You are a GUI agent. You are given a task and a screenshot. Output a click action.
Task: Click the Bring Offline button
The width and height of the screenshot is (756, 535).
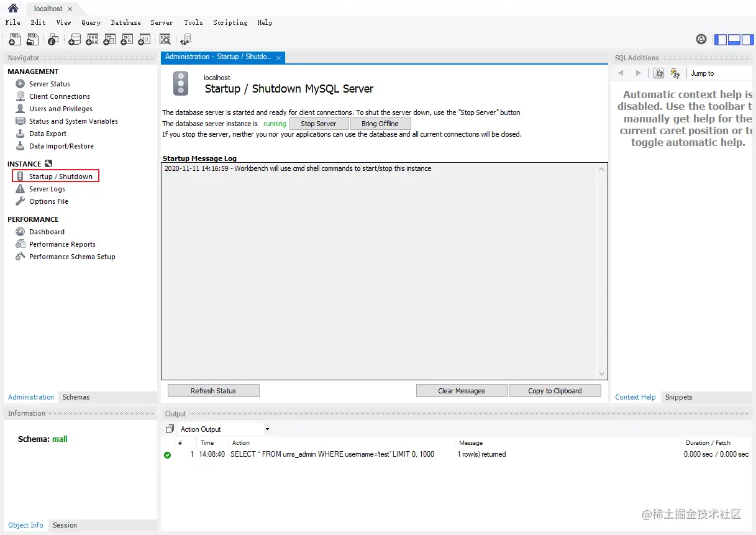click(x=380, y=124)
